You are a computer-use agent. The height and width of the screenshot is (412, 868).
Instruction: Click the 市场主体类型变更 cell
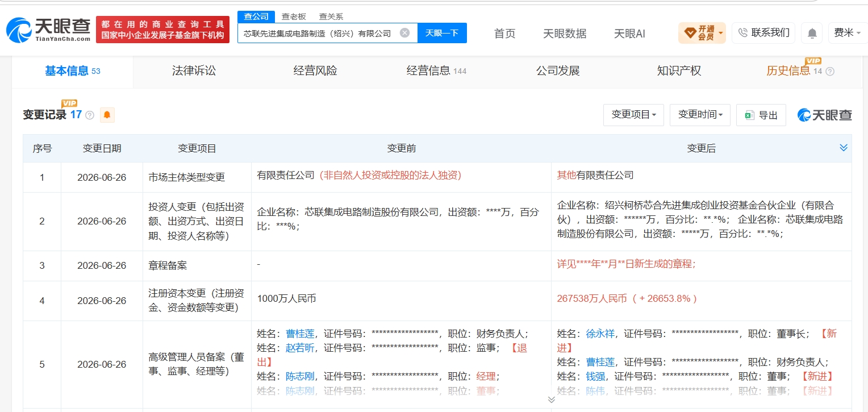197,177
